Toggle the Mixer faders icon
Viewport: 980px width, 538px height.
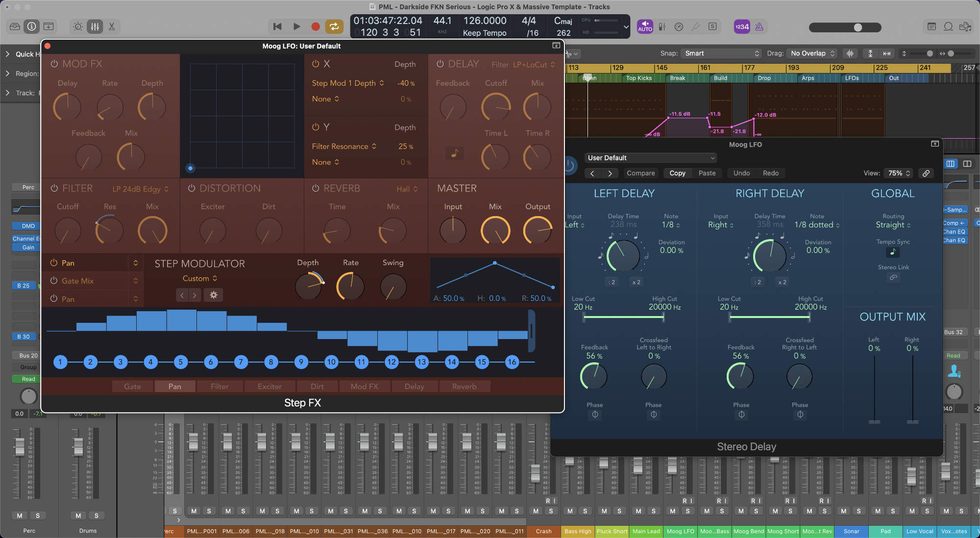(95, 26)
